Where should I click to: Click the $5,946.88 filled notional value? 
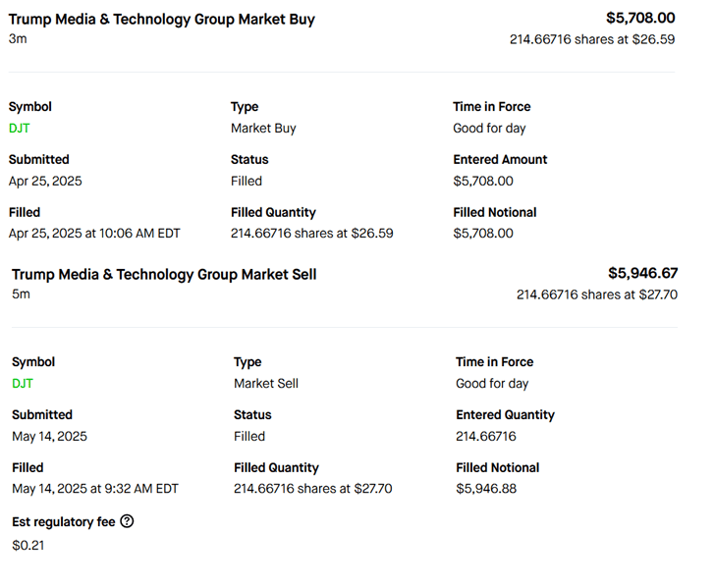486,489
